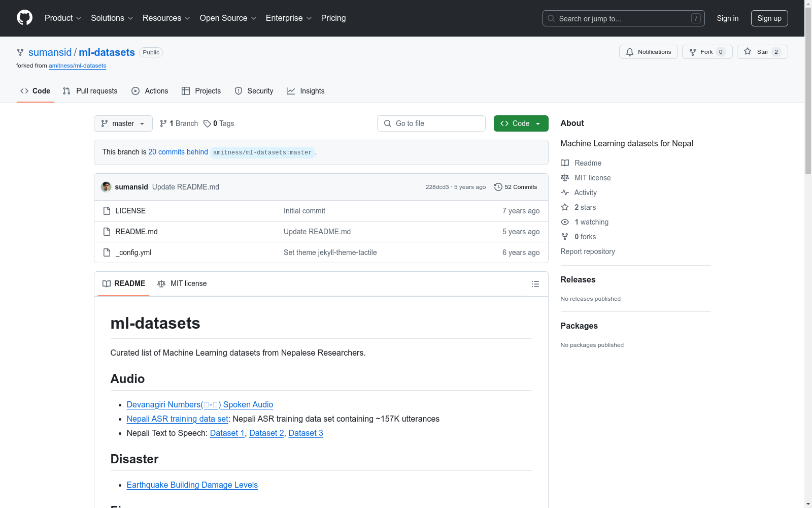Click the Search or jump to field
Image resolution: width=812 pixels, height=508 pixels.
point(624,18)
